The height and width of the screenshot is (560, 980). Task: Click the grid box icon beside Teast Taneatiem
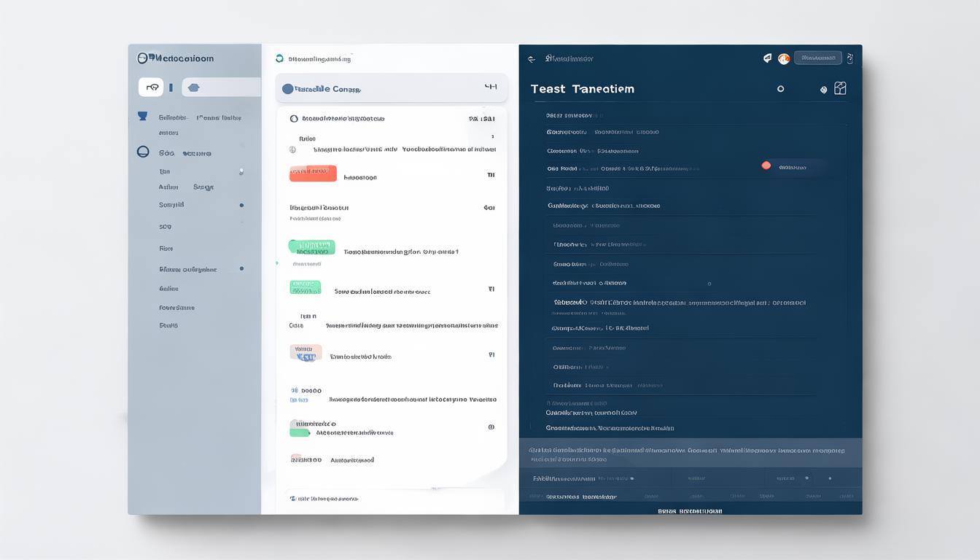pos(840,88)
